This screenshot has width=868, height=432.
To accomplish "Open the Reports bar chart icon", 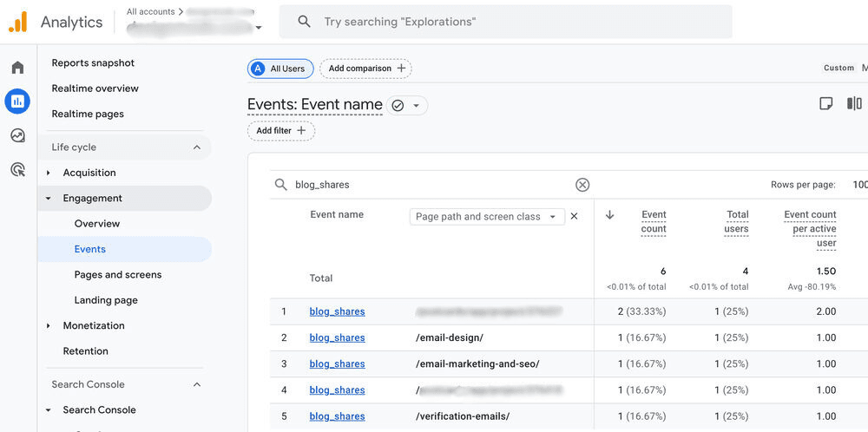I will pos(17,101).
